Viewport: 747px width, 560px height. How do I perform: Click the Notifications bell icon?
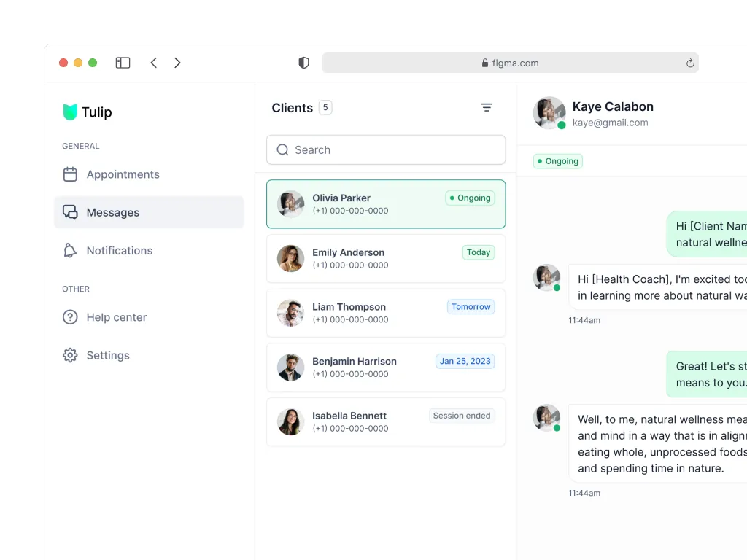pyautogui.click(x=70, y=251)
